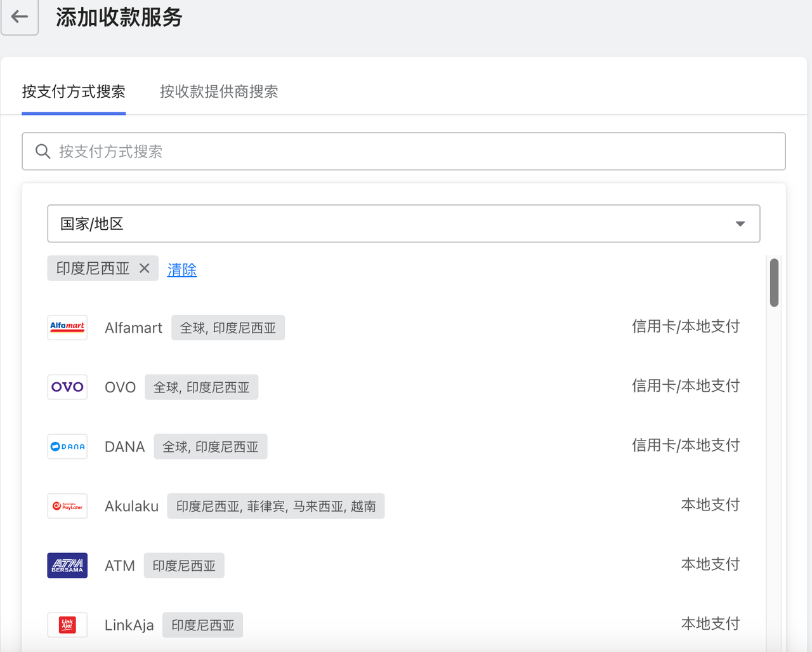Select the 按支付方式搜索 tab
Viewport: 812px width, 652px height.
(x=74, y=92)
